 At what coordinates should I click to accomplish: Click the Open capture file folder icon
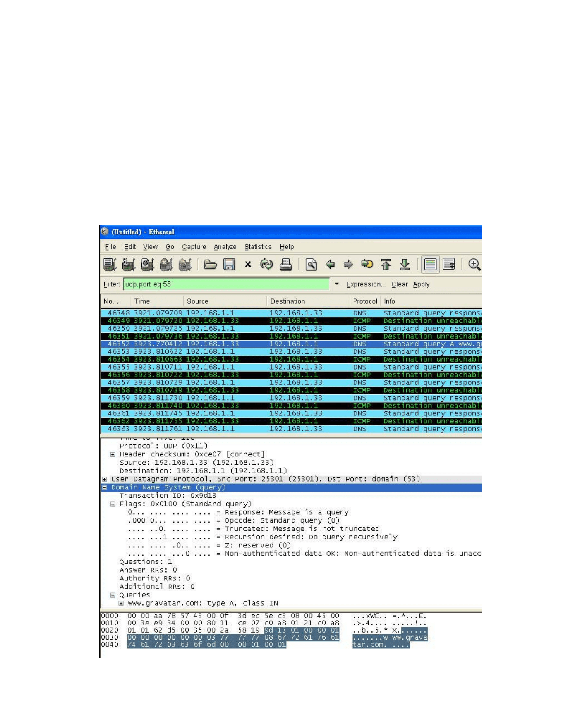(x=211, y=265)
